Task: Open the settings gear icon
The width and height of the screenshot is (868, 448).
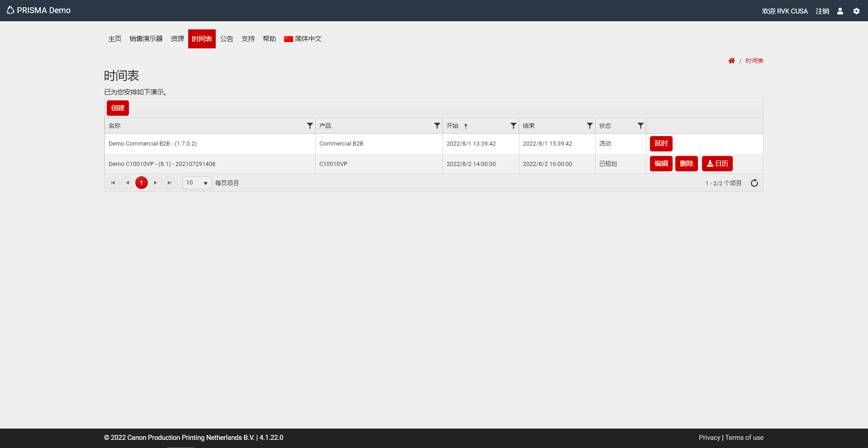Action: click(856, 11)
